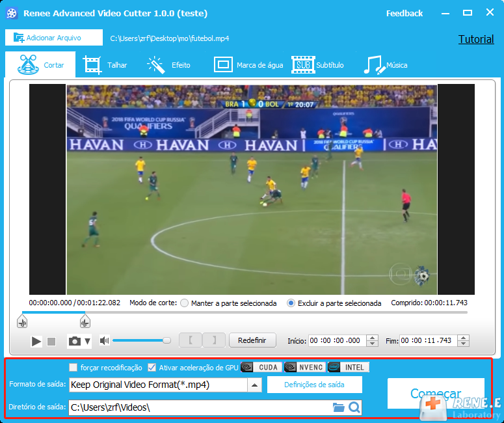The image size is (504, 423).
Task: Open Definições de saída settings
Action: (x=314, y=385)
